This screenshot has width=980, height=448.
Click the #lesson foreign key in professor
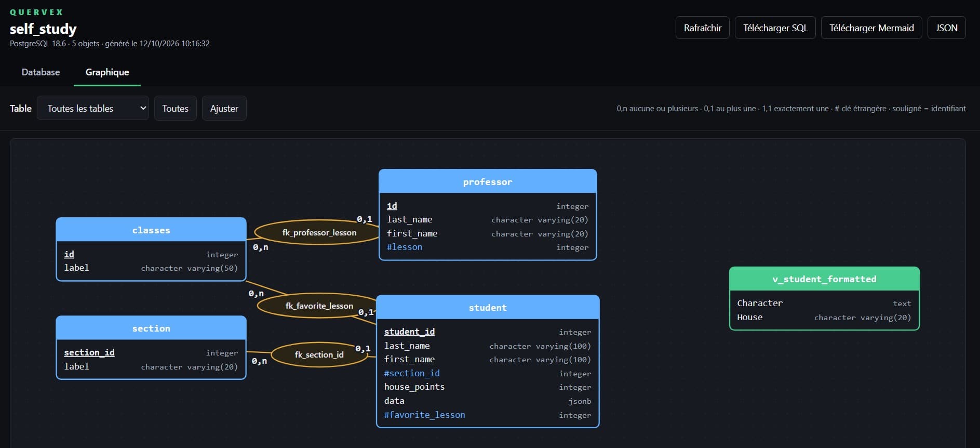coord(405,247)
